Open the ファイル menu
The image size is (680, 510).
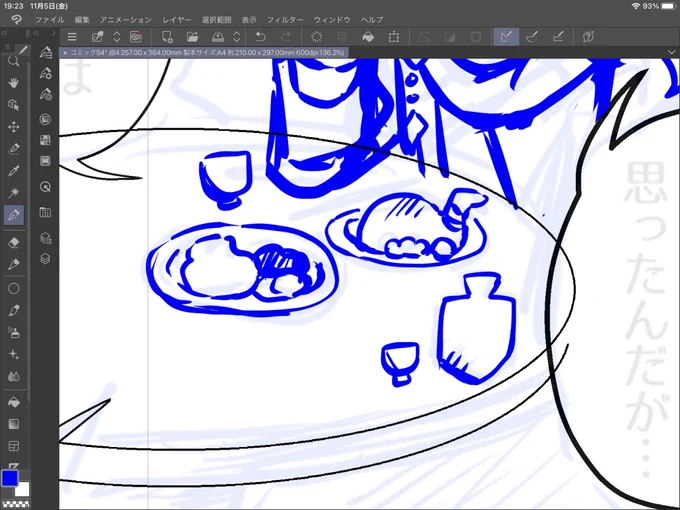[49, 20]
